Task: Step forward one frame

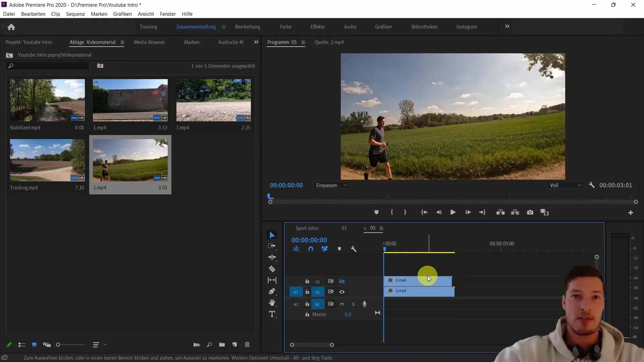Action: pos(468,213)
